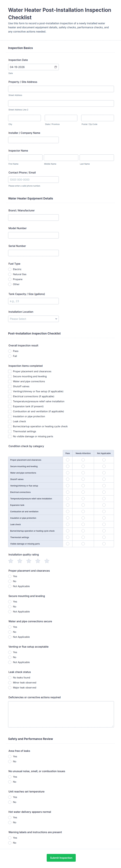This screenshot has width=121, height=868.
Task: Mark overall inspection result as Pass
Action: 10,351
